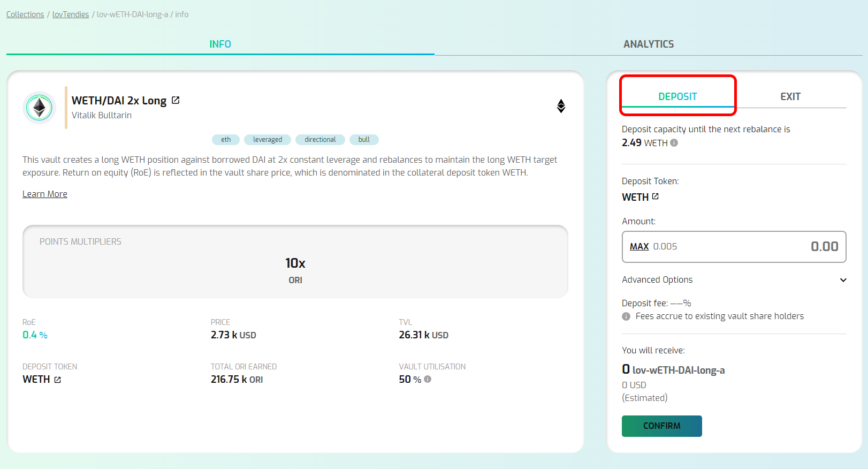Open the Learn More link

pyautogui.click(x=45, y=194)
